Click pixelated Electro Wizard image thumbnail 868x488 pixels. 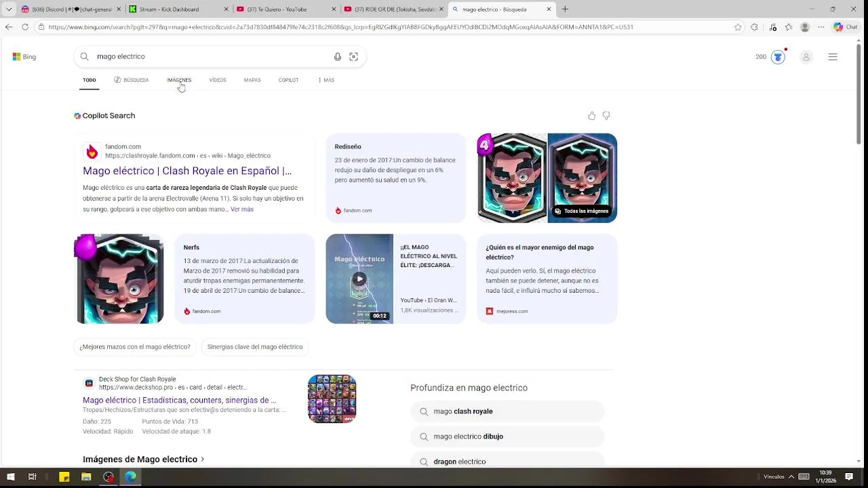119,279
